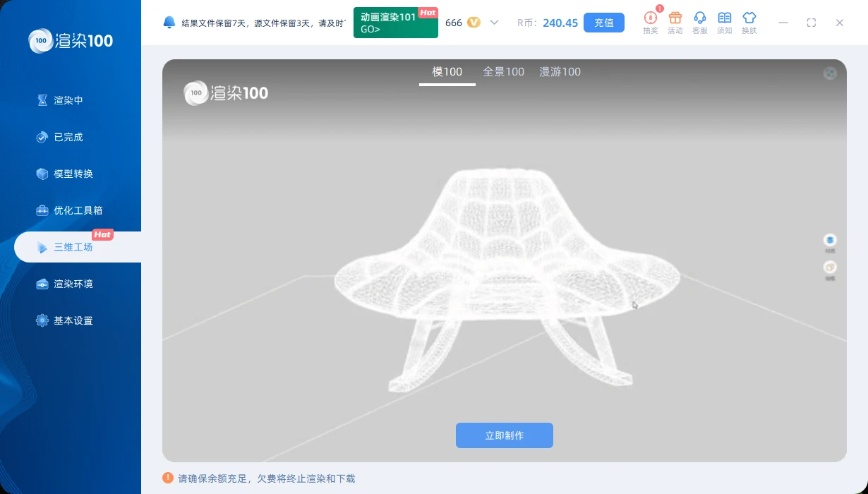Click the notification bell icon
This screenshot has height=494, width=868.
coord(169,23)
